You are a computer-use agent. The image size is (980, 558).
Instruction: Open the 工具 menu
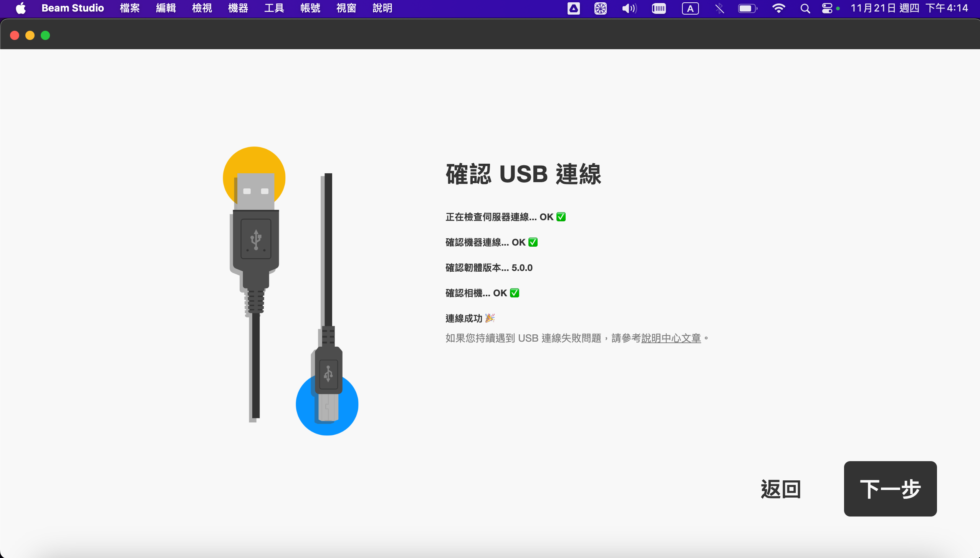tap(274, 8)
